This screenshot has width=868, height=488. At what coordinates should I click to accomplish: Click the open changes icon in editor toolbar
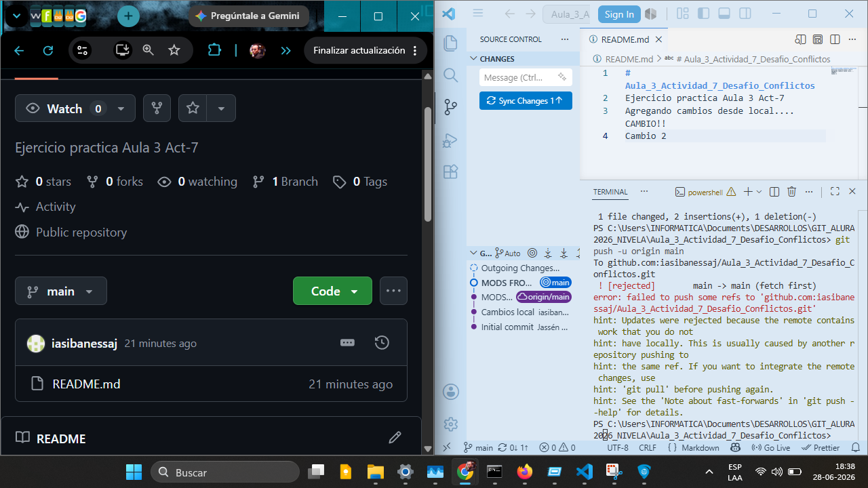818,39
